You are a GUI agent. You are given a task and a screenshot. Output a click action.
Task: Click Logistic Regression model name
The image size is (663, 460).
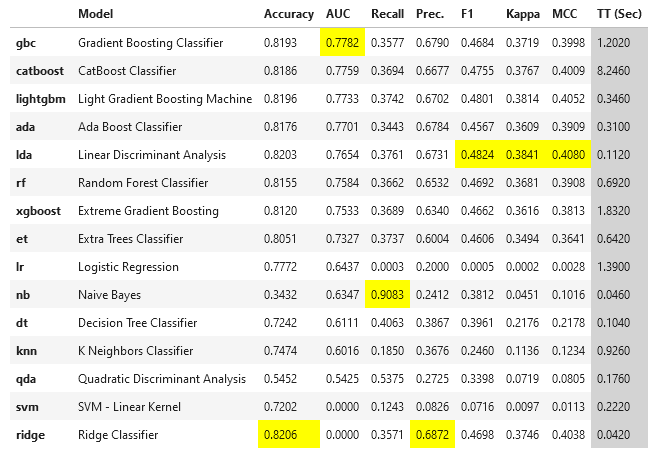coord(128,267)
